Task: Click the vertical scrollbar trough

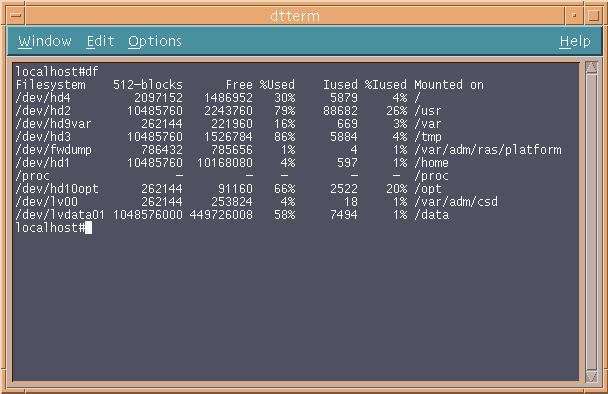Action: (x=592, y=222)
